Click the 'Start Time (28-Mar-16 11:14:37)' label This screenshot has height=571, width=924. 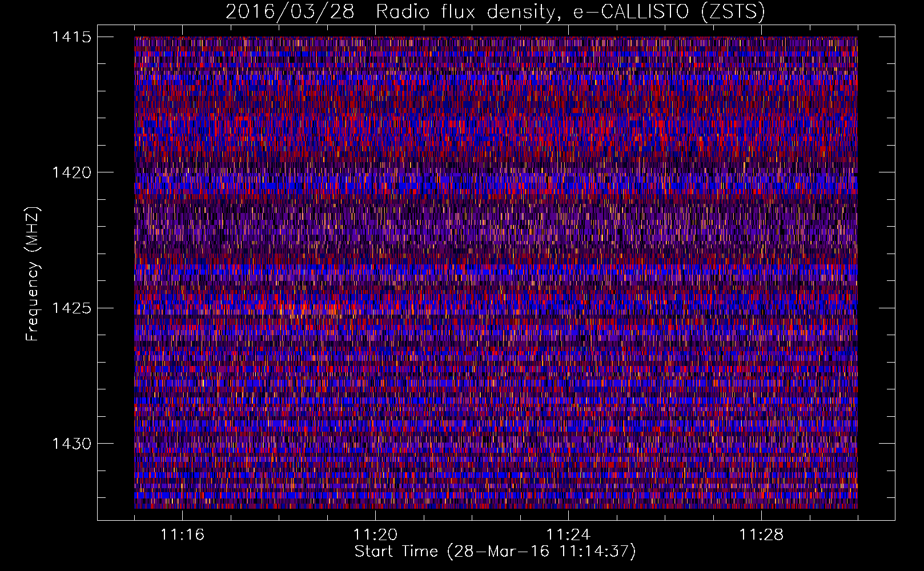point(495,552)
